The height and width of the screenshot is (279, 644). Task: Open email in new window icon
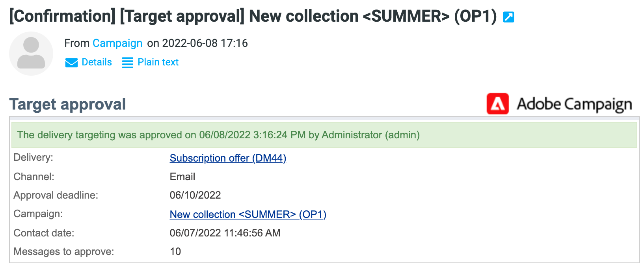click(x=508, y=17)
